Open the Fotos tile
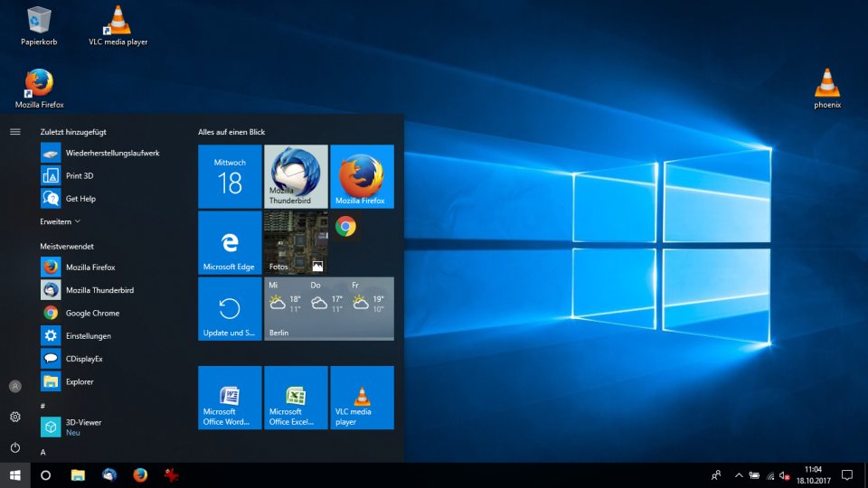The height and width of the screenshot is (488, 868). pyautogui.click(x=296, y=242)
